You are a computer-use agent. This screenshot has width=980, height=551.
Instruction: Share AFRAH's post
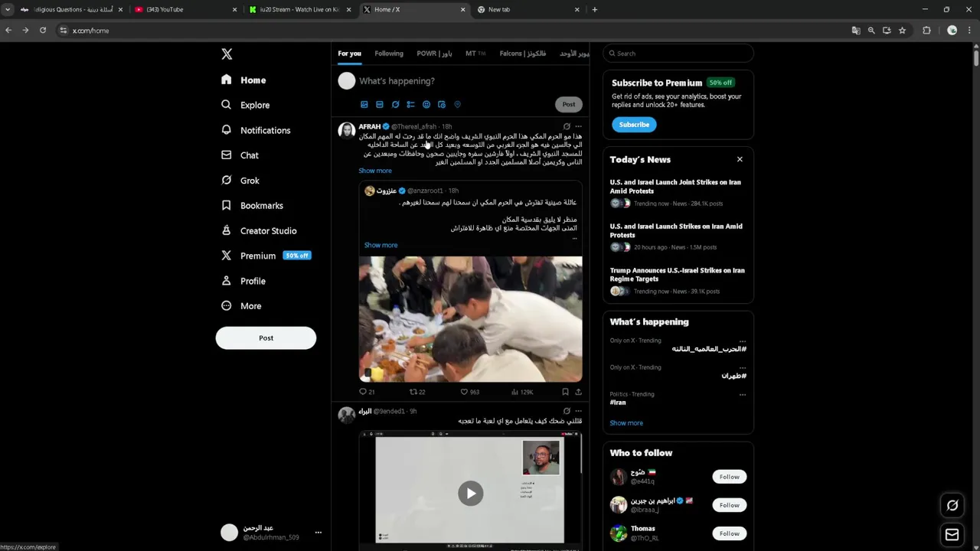tap(578, 392)
